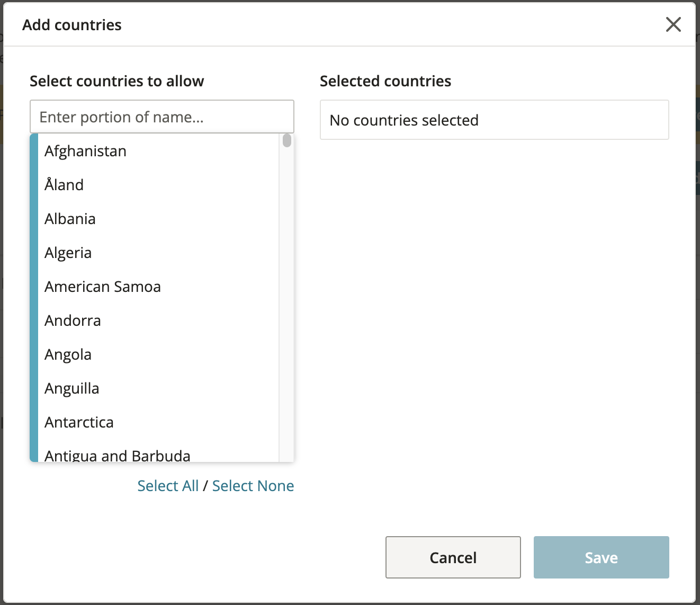700x605 pixels.
Task: Select American Samoa
Action: (158, 287)
